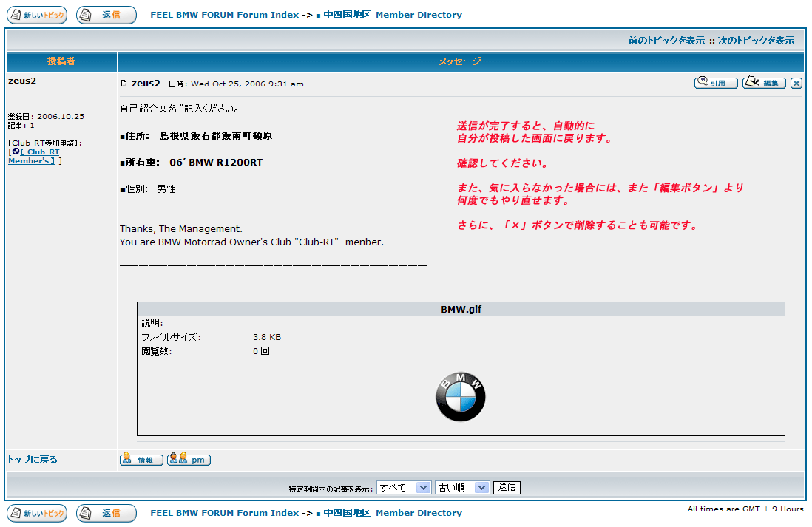
Task: View user profile with the 情報 button
Action: click(141, 460)
